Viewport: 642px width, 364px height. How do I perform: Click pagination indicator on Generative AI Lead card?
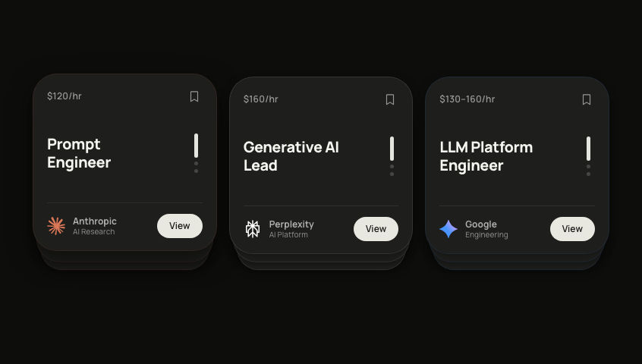[392, 155]
